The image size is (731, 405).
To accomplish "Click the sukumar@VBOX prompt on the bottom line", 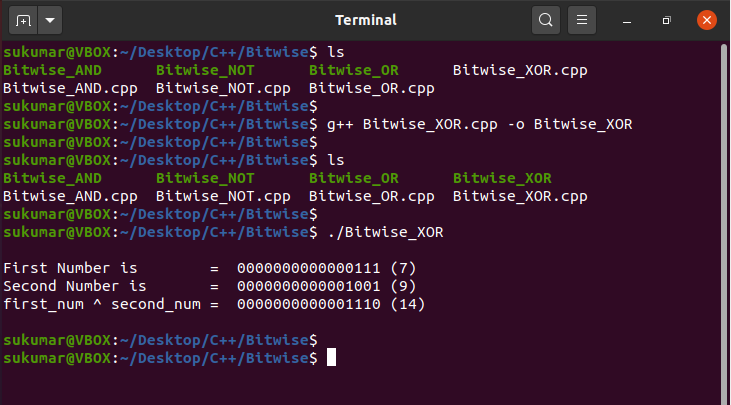I will pyautogui.click(x=58, y=357).
